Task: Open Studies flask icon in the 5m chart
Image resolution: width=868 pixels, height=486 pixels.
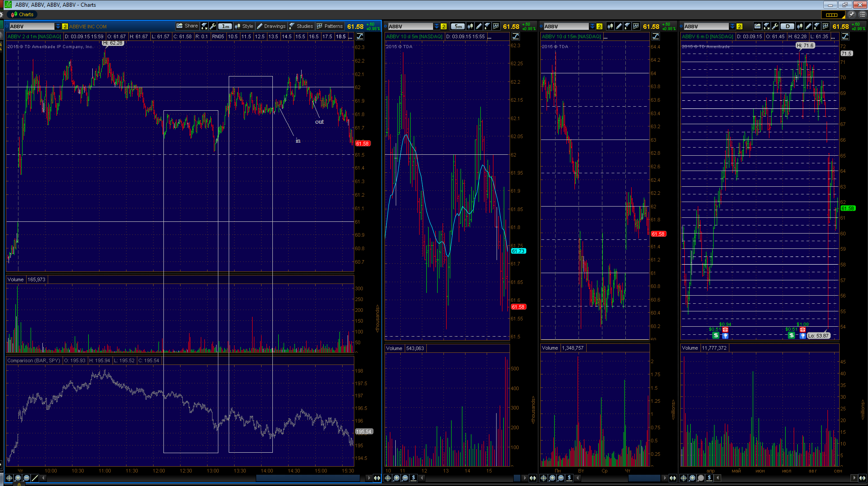Action: click(487, 27)
